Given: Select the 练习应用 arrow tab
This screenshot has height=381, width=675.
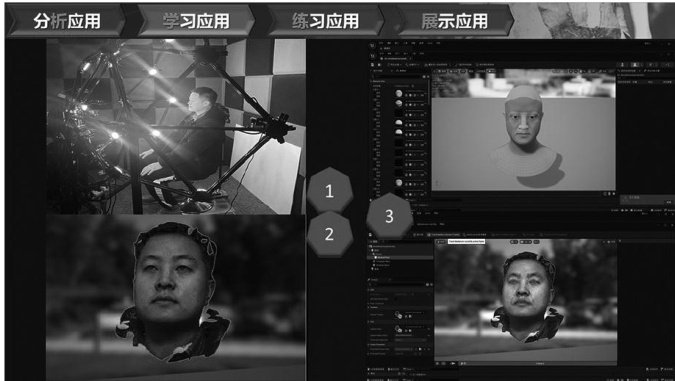Looking at the screenshot, I should pos(325,21).
